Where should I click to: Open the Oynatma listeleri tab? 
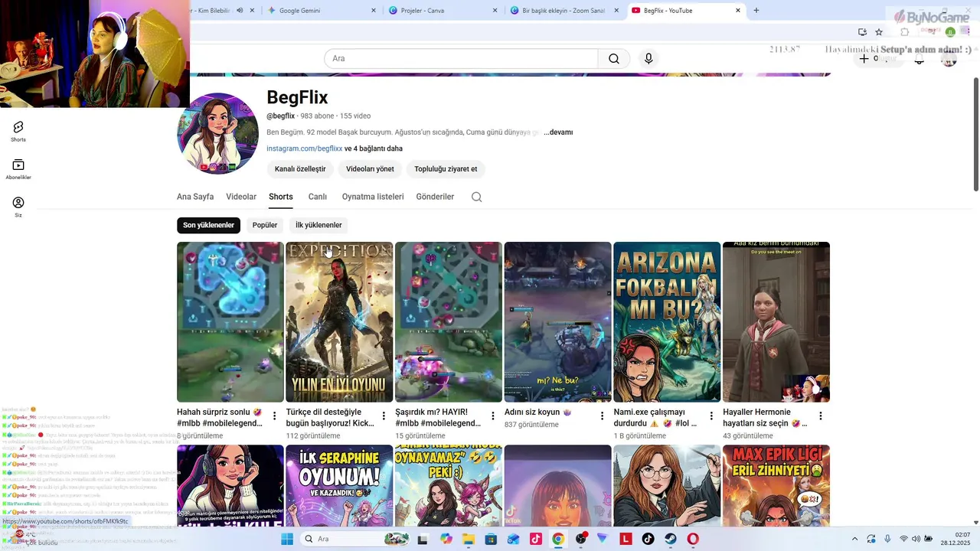tap(373, 197)
